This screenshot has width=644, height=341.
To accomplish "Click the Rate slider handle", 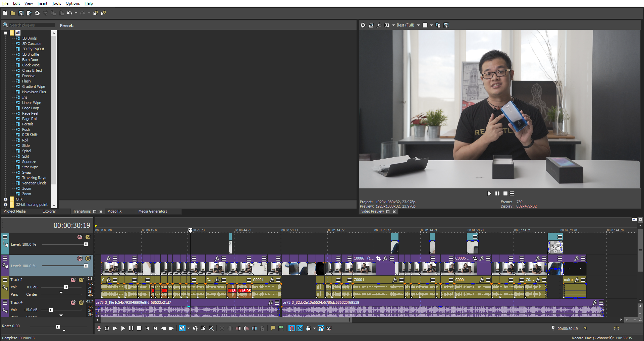I will 58,327.
